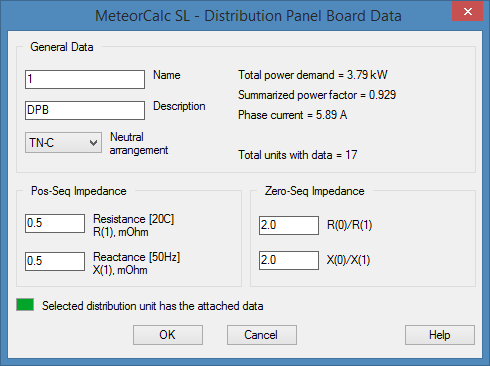Open the Neutral arrangement TN-C dropdown

tap(63, 143)
